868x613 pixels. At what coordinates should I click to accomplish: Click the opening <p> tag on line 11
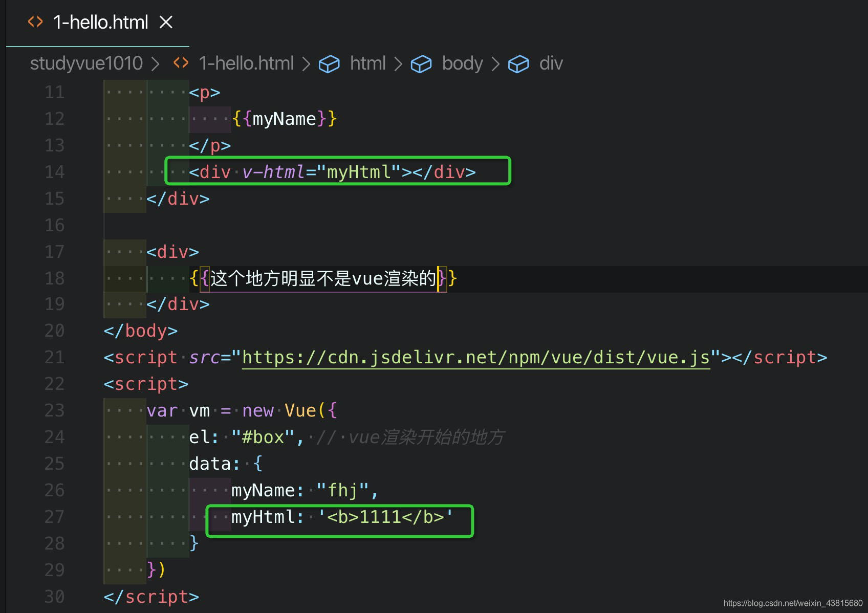tap(205, 92)
